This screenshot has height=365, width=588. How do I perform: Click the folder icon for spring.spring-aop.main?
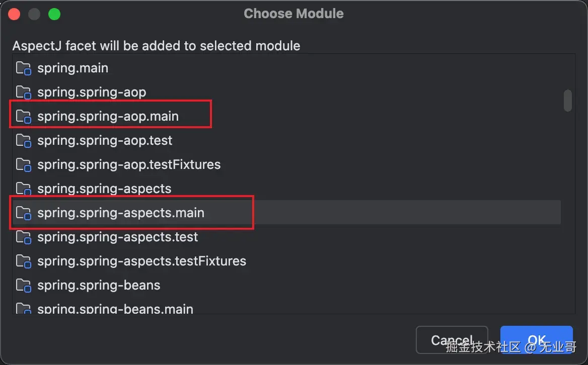[x=24, y=117]
